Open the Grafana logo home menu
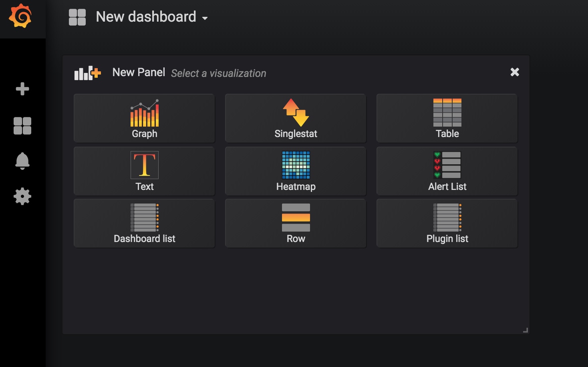588x367 pixels. 20,16
